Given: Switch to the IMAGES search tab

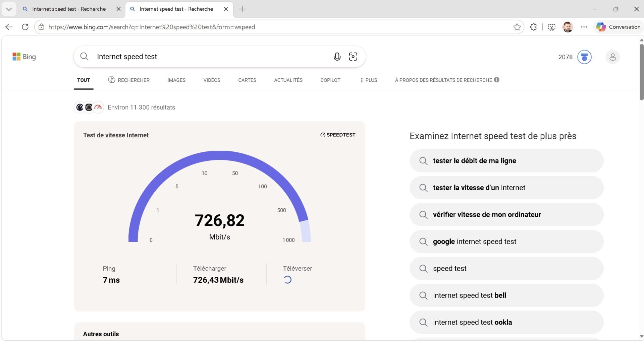Looking at the screenshot, I should click(176, 80).
